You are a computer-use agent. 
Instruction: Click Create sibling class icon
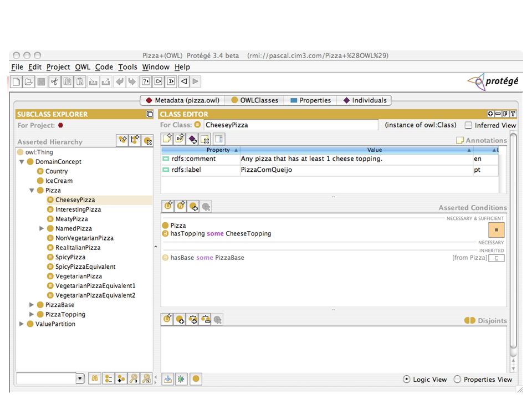135,140
